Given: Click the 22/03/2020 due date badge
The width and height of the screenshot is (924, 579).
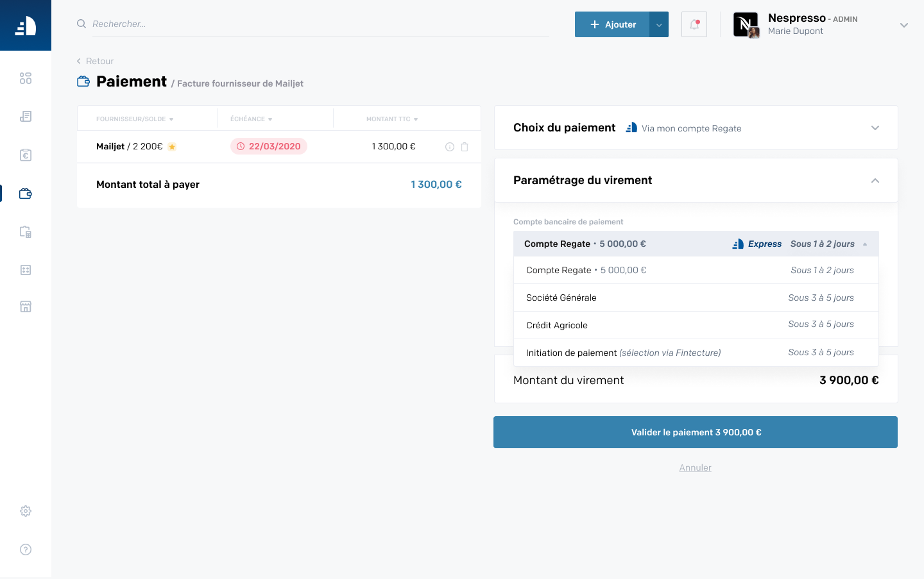Looking at the screenshot, I should (269, 146).
